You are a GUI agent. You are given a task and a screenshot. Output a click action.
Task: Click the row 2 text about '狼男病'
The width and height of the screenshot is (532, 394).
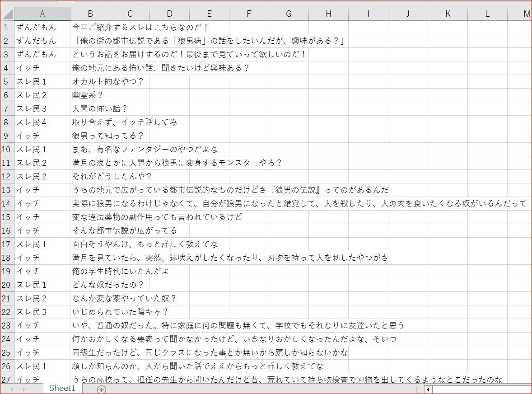(209, 41)
